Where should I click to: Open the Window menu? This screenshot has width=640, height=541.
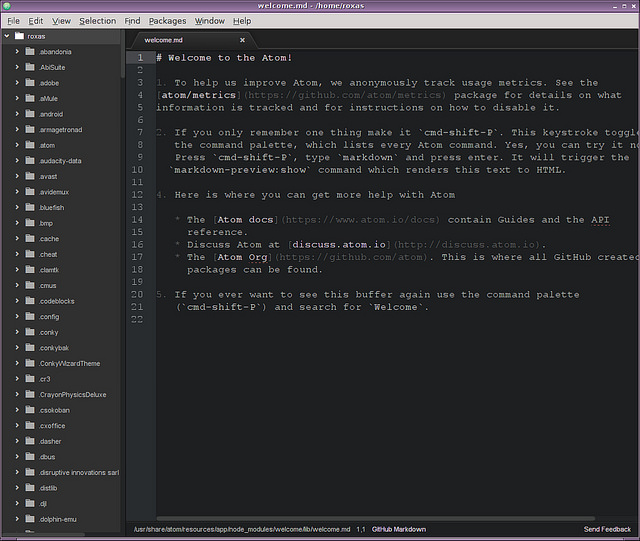[209, 21]
